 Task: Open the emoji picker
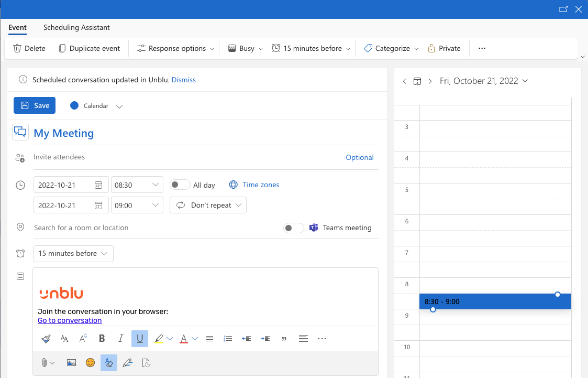pos(91,362)
